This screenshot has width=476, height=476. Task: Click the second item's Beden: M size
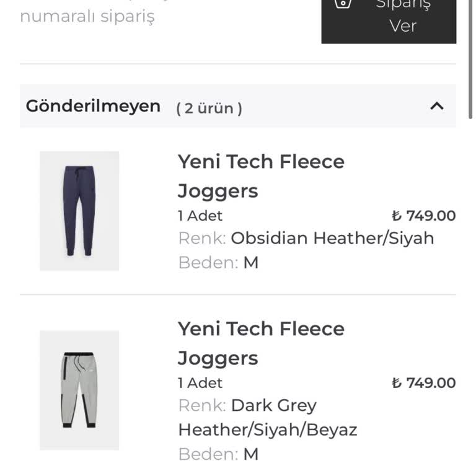[218, 454]
